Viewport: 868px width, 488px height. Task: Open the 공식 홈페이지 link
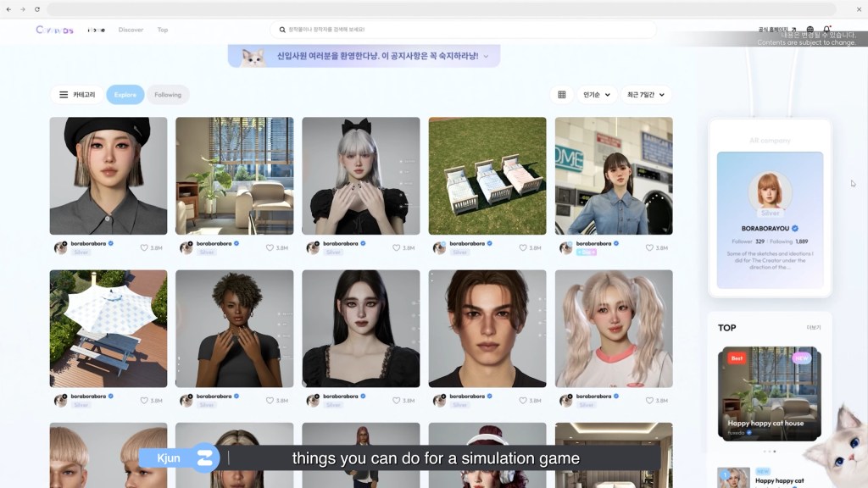click(x=776, y=30)
